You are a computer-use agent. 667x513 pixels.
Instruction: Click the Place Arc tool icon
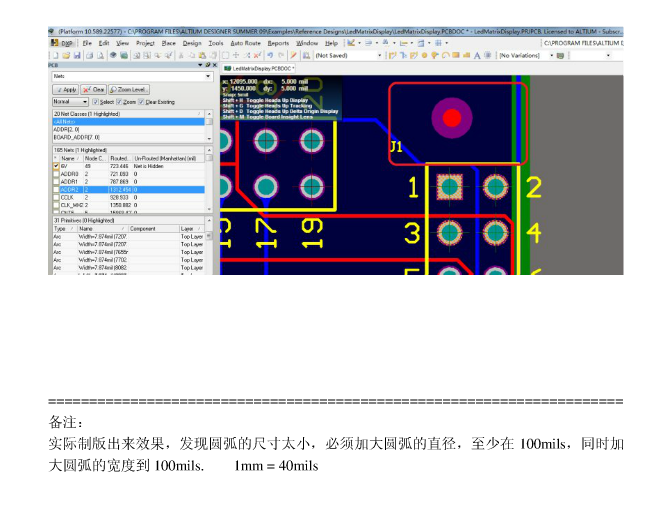tap(446, 55)
